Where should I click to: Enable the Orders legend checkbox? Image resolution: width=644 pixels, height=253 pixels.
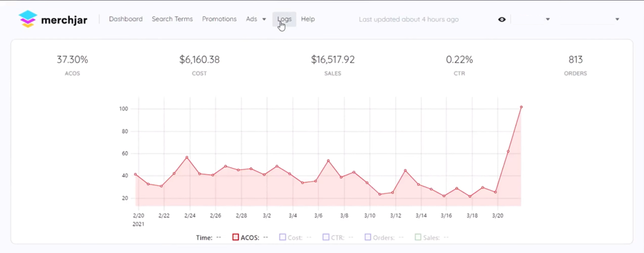coord(368,237)
